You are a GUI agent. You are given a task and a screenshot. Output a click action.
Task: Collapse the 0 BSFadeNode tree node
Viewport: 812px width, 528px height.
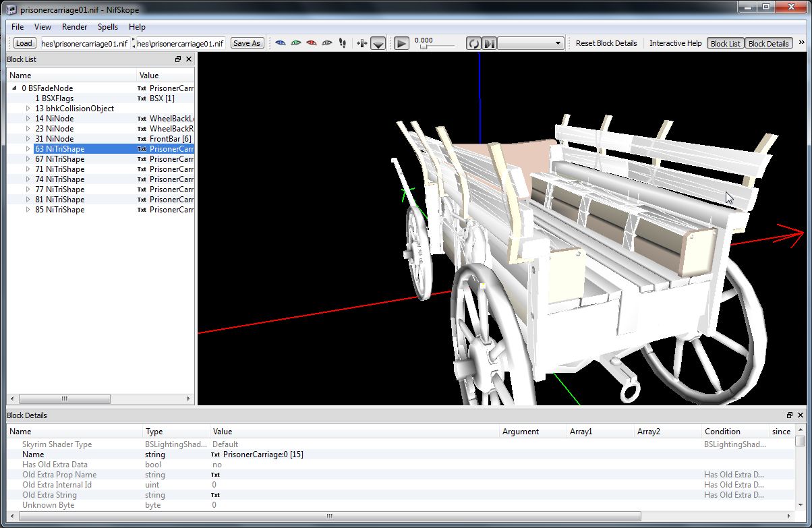(x=15, y=88)
